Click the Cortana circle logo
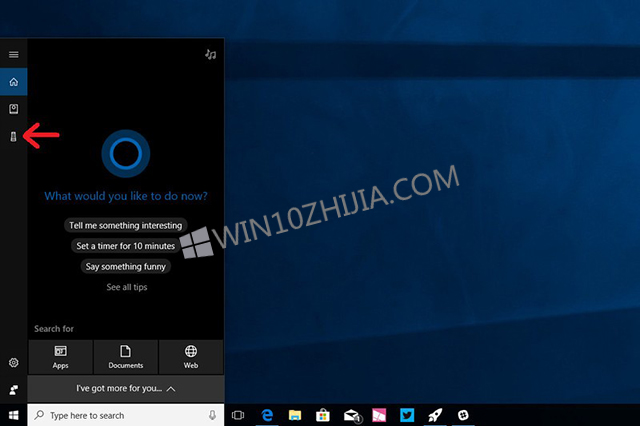 click(126, 153)
